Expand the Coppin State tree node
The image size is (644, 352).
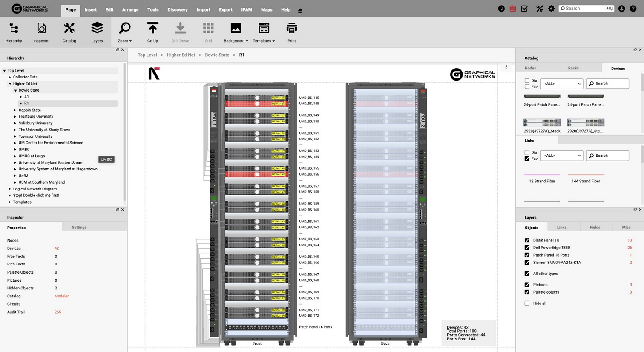(15, 110)
